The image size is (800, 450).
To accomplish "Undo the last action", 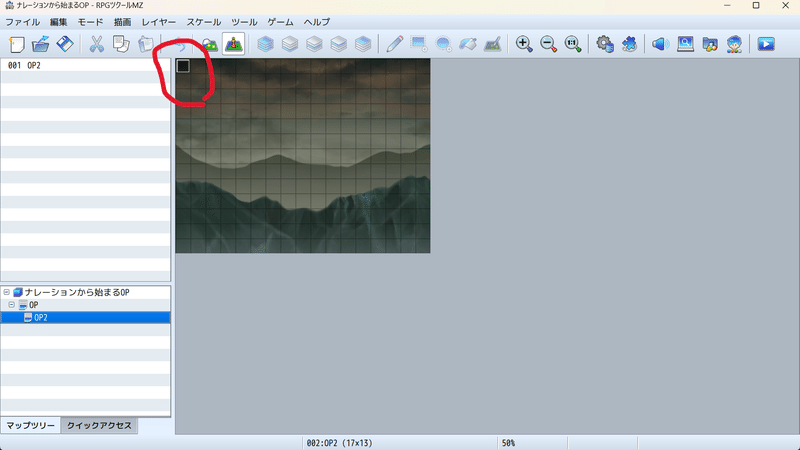I will pyautogui.click(x=179, y=45).
